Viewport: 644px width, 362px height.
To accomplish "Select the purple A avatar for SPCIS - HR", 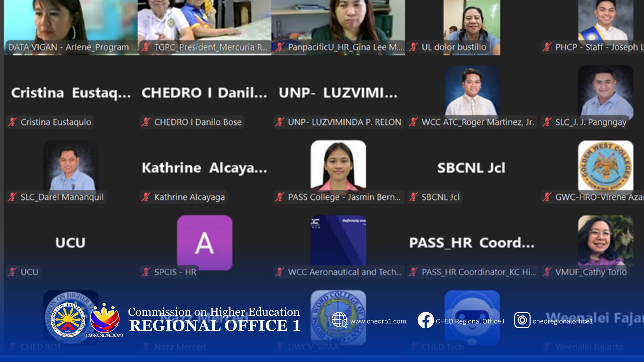I will pyautogui.click(x=205, y=243).
